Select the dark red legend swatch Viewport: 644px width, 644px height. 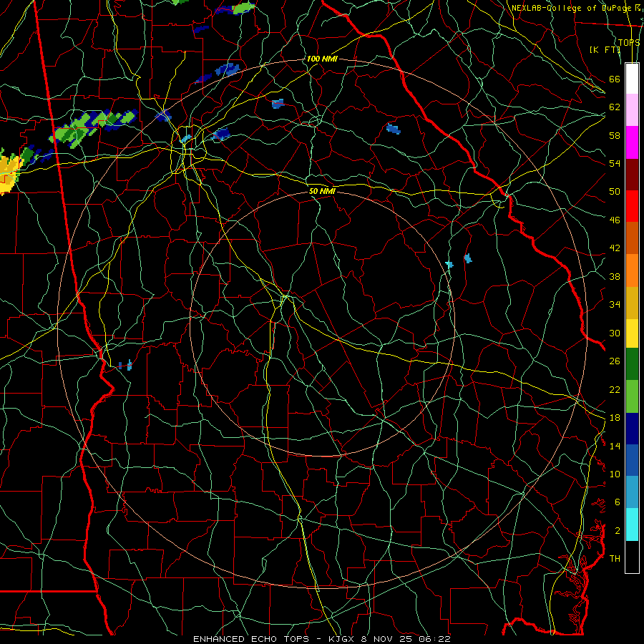point(632,174)
